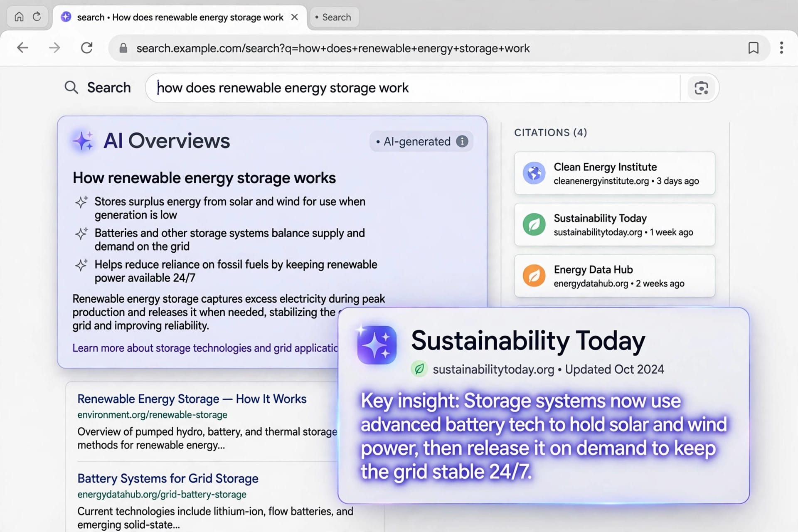Open the Sustainability Today citation card

click(614, 224)
